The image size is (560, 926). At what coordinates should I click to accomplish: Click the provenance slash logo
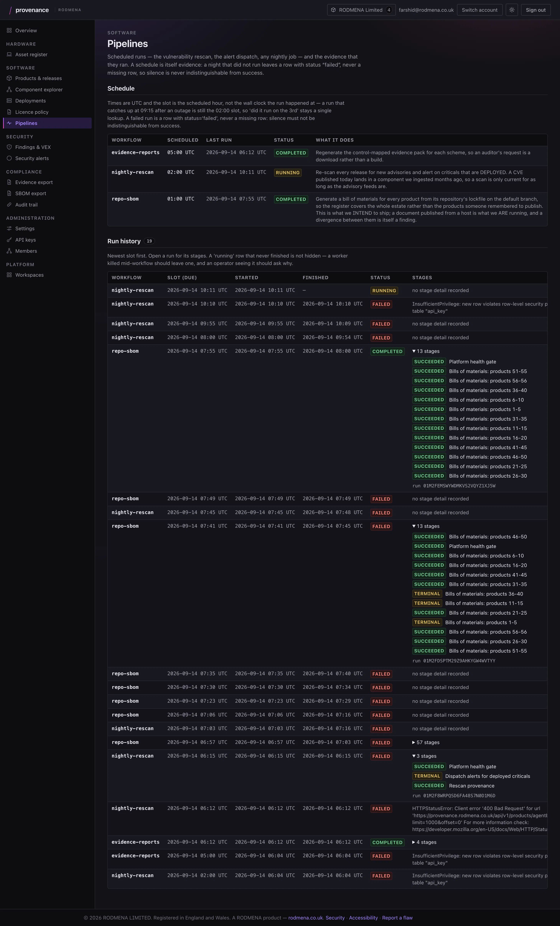click(10, 10)
